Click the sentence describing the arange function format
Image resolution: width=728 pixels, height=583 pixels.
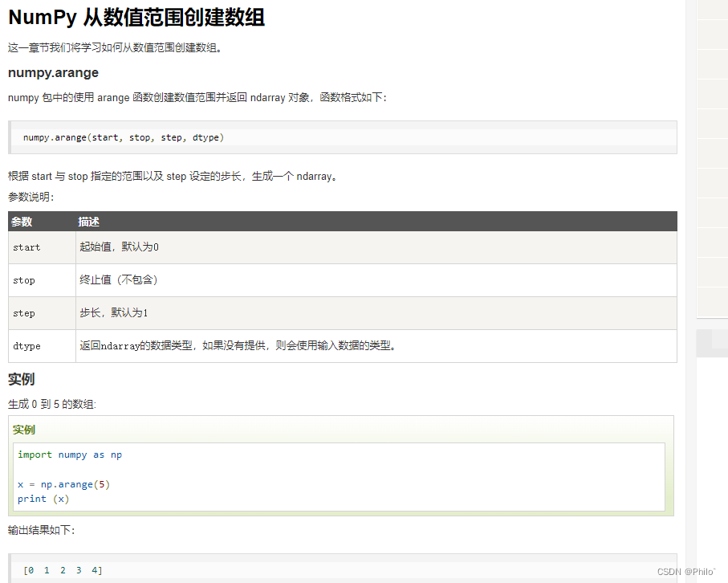[197, 97]
